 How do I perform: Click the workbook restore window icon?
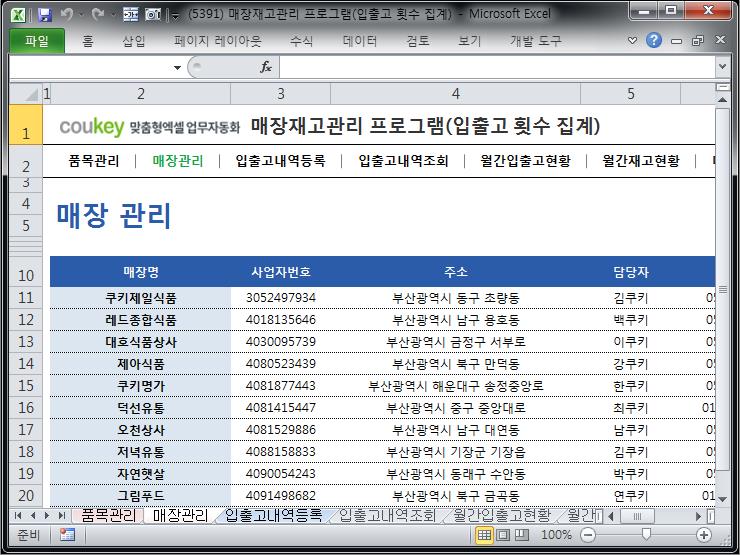(x=698, y=41)
